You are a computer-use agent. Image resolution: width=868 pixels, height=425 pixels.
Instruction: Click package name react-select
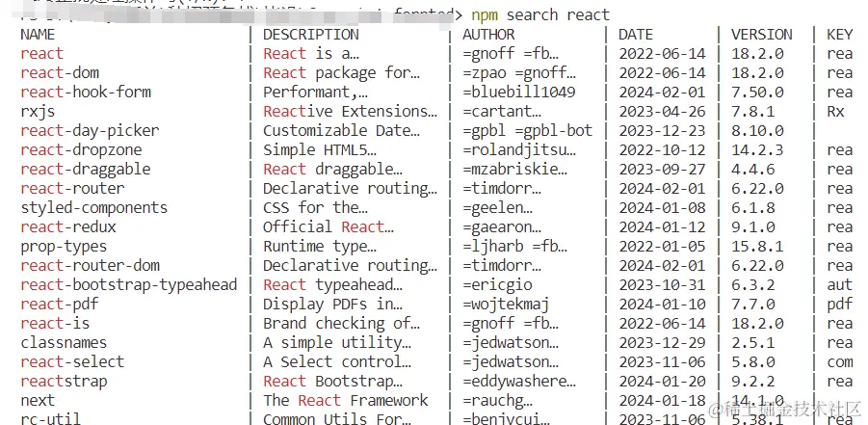pyautogui.click(x=72, y=361)
